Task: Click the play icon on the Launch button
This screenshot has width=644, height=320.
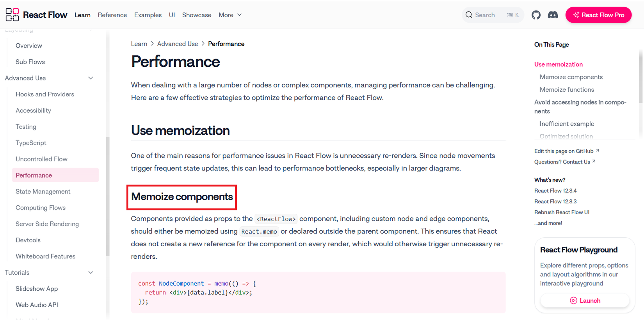Action: point(573,300)
